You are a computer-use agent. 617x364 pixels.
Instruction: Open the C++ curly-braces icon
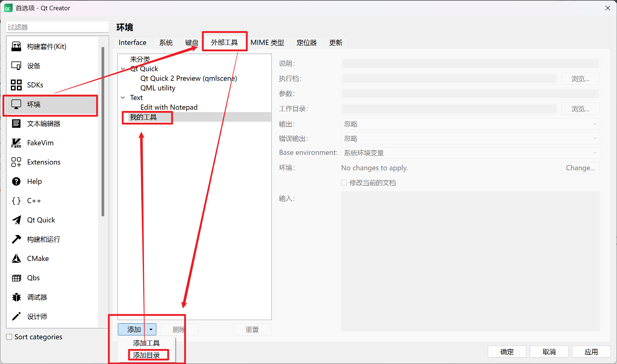pos(16,201)
